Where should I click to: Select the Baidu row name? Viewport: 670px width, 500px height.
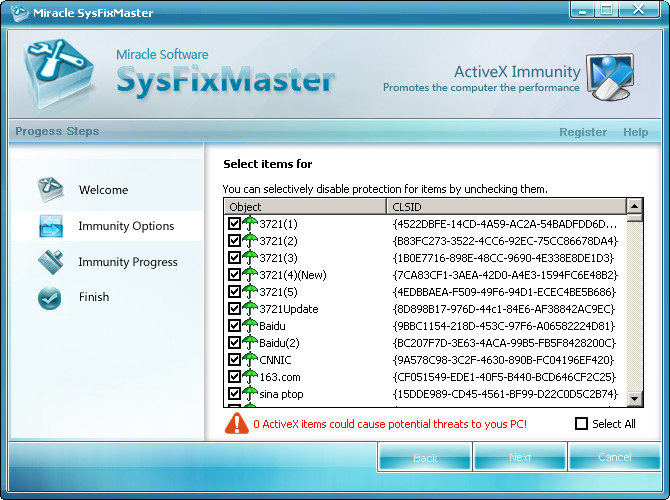(272, 326)
